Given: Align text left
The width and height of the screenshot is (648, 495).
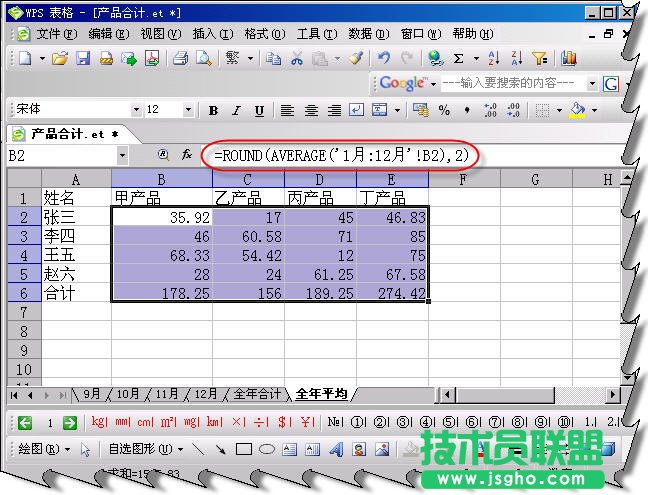Looking at the screenshot, I should (x=287, y=110).
